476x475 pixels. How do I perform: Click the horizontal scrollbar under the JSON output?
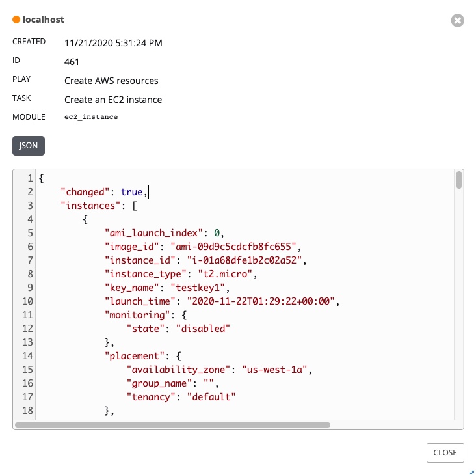pos(172,424)
